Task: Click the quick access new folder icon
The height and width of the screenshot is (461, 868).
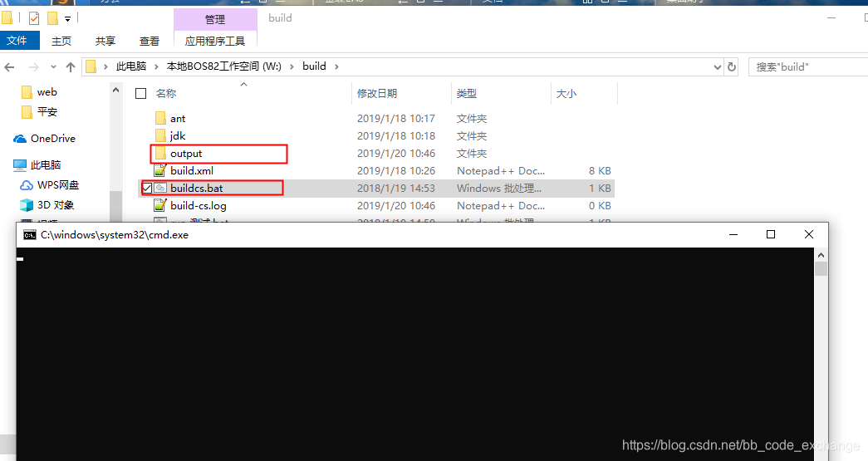Action: (52, 18)
